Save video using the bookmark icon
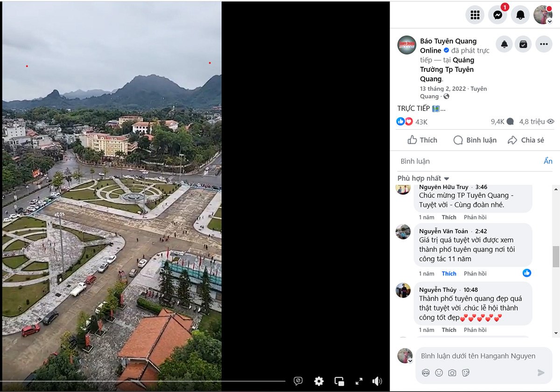Image resolution: width=560 pixels, height=392 pixels. [523, 44]
